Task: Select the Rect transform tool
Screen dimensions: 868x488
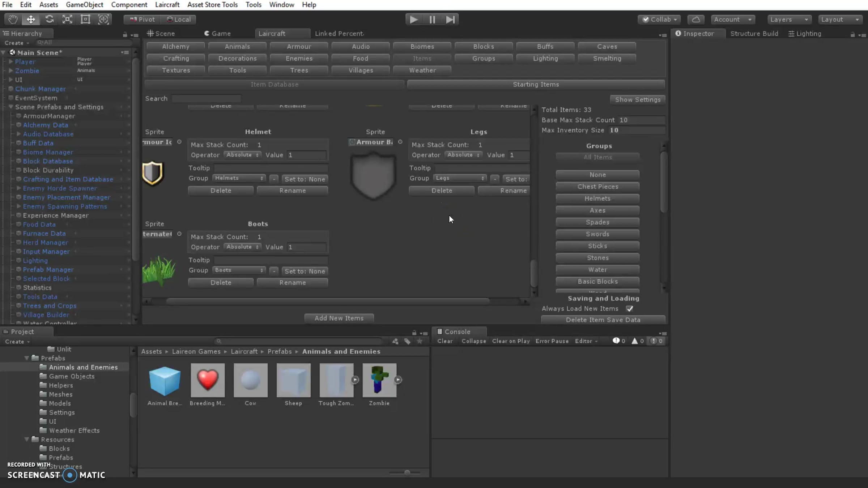Action: 85,20
